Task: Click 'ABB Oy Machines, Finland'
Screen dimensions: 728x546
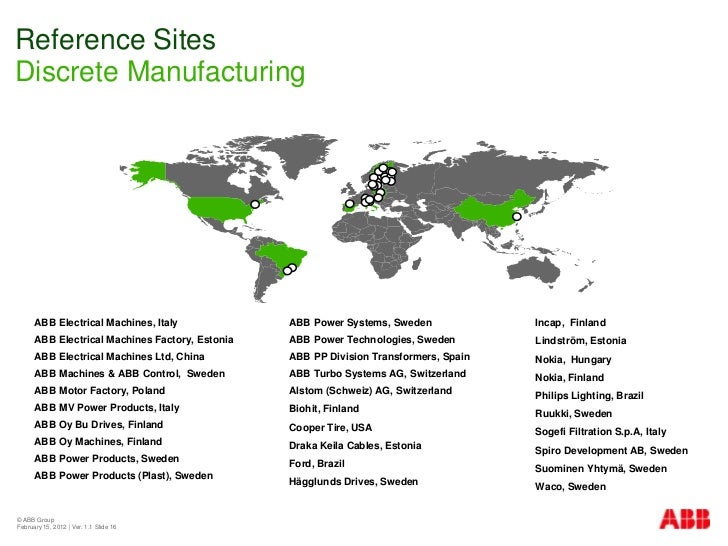Action: tap(98, 442)
